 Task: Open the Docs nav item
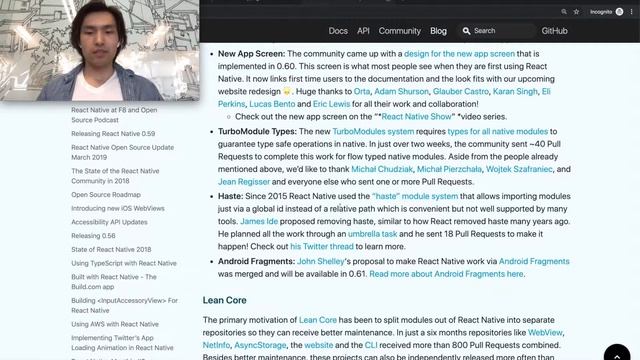click(338, 31)
